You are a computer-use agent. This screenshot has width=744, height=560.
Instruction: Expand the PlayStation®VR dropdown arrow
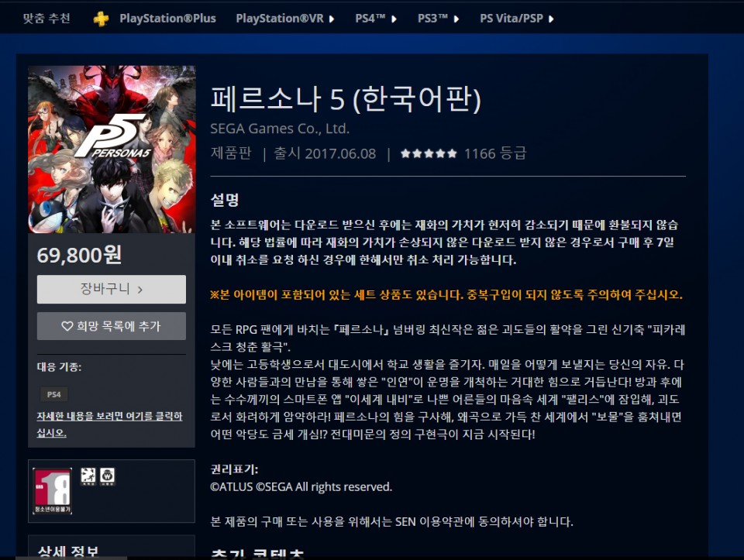coord(332,19)
